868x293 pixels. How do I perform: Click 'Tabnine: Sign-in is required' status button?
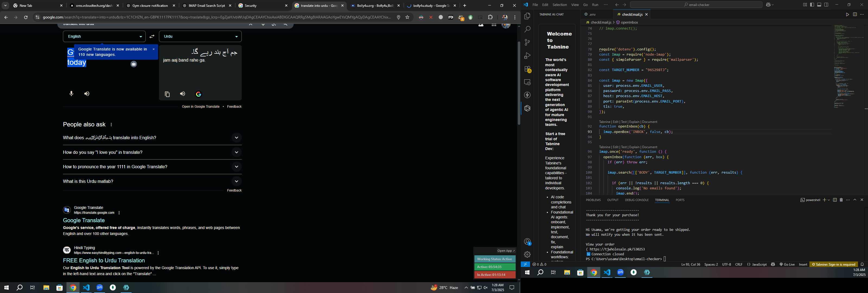[x=833, y=264]
